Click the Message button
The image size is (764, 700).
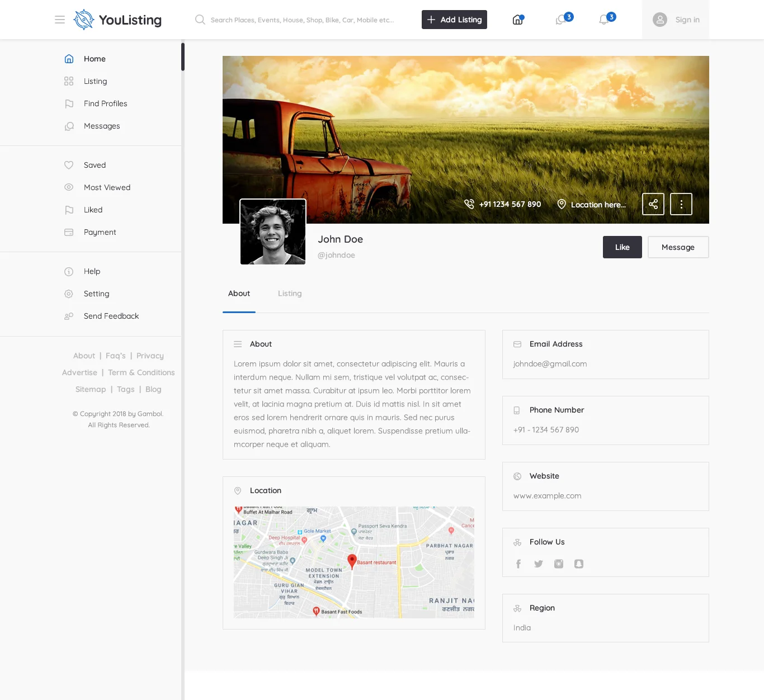pyautogui.click(x=678, y=247)
